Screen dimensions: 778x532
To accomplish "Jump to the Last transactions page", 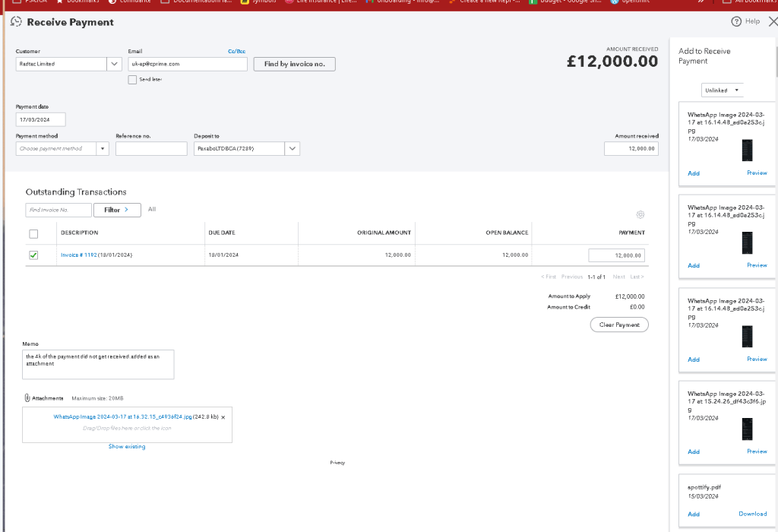I will 637,277.
